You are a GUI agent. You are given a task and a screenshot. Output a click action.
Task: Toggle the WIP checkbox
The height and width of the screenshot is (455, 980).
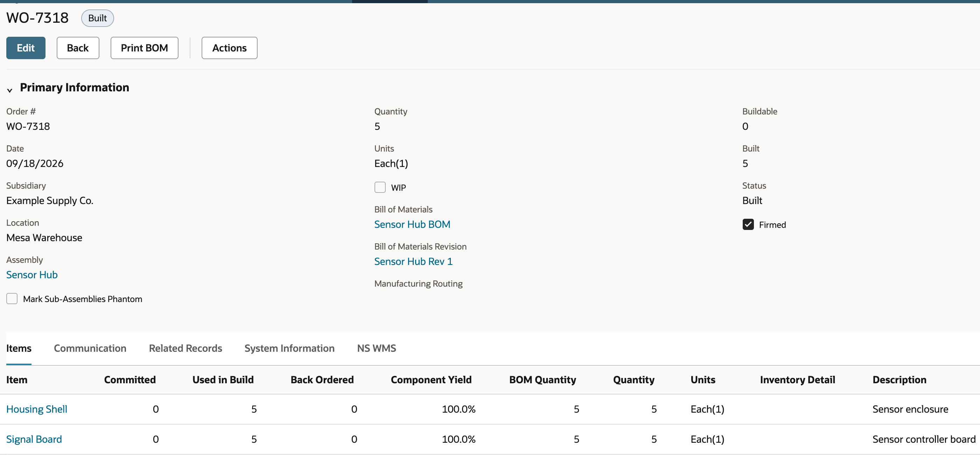[x=380, y=187]
